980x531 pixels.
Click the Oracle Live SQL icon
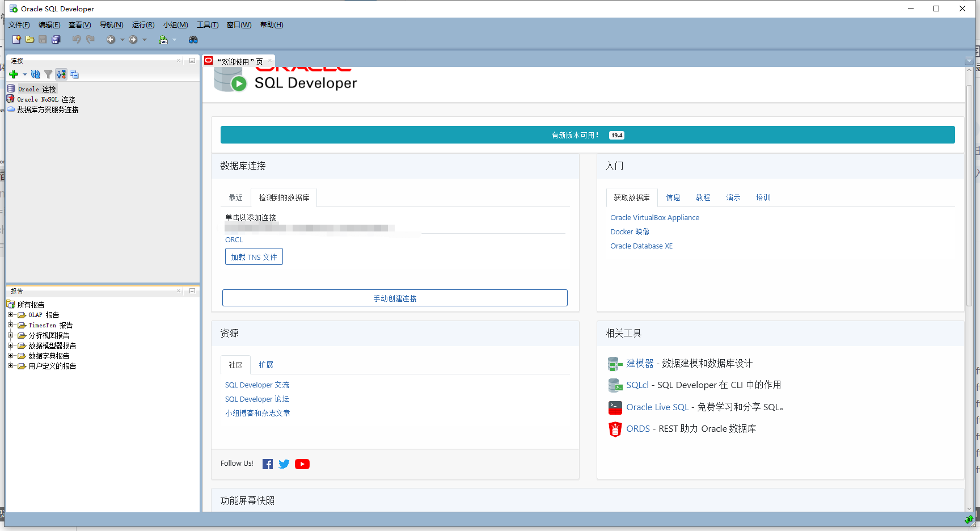pyautogui.click(x=615, y=407)
